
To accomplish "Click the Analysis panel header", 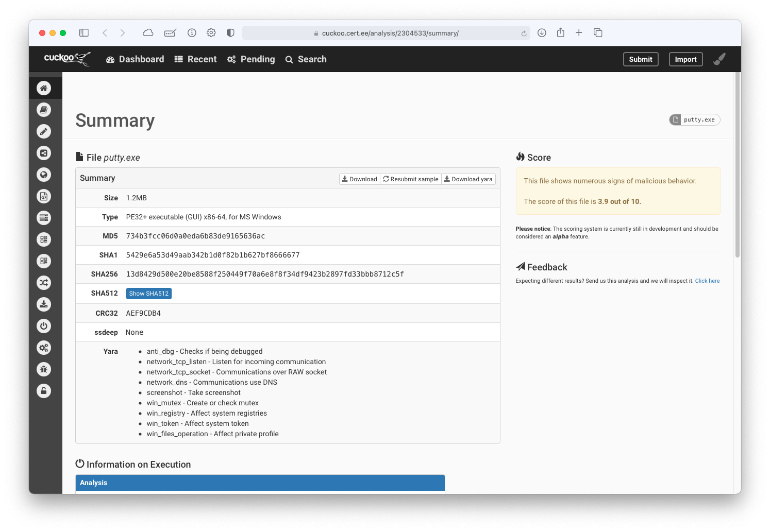I will pos(260,483).
